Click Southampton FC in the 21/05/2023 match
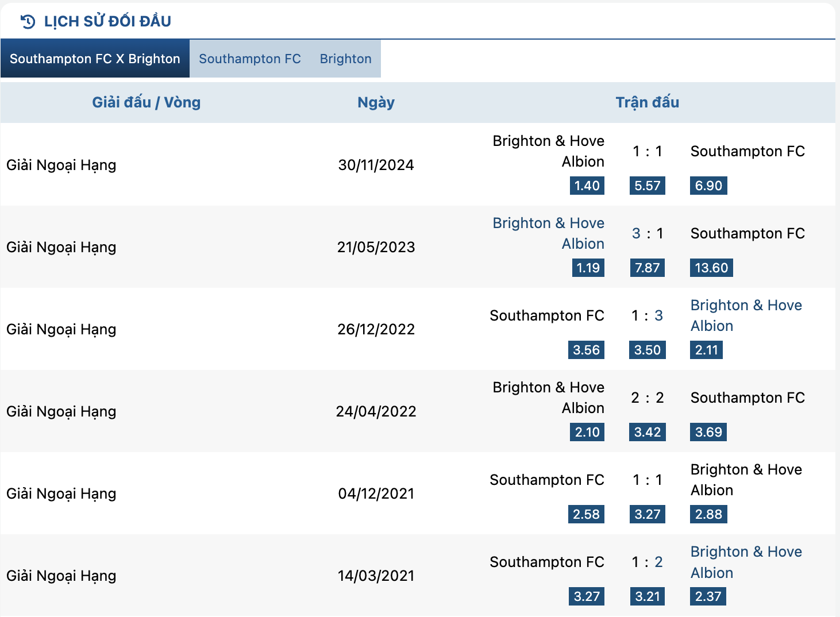840x617 pixels. coord(747,233)
